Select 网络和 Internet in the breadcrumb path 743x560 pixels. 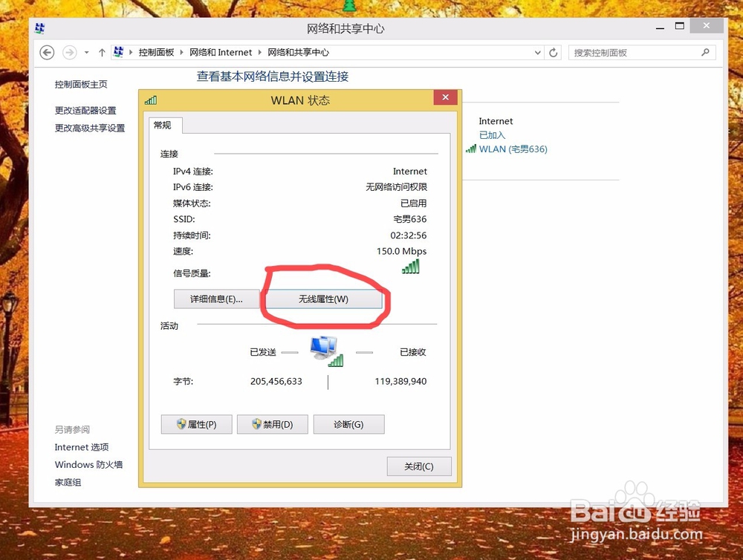[x=221, y=52]
